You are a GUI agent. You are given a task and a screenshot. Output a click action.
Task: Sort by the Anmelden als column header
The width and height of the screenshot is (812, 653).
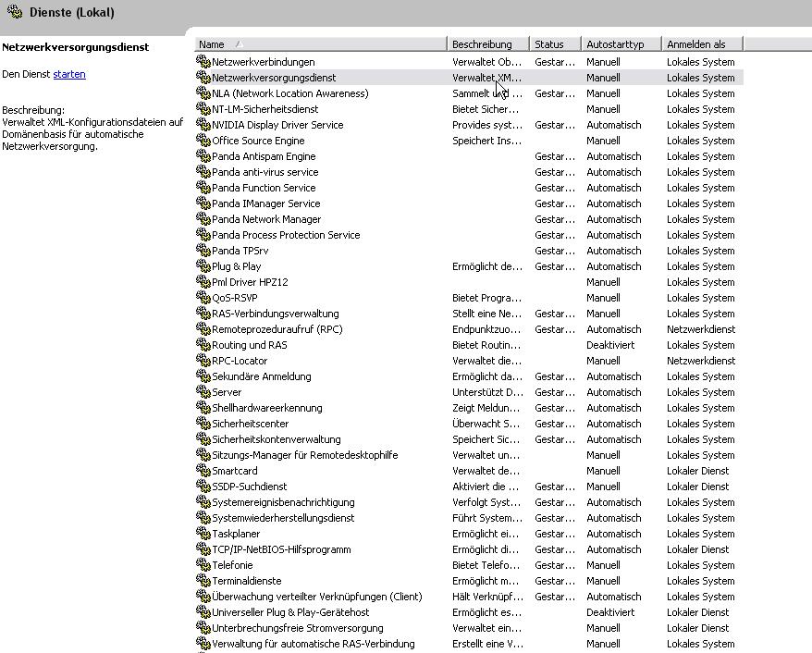tap(701, 43)
